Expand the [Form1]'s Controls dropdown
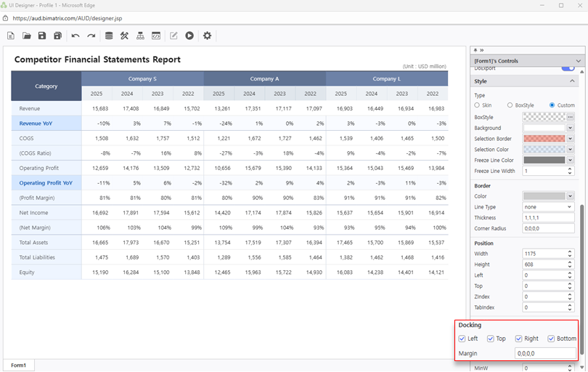This screenshot has height=372, width=588. coord(578,61)
